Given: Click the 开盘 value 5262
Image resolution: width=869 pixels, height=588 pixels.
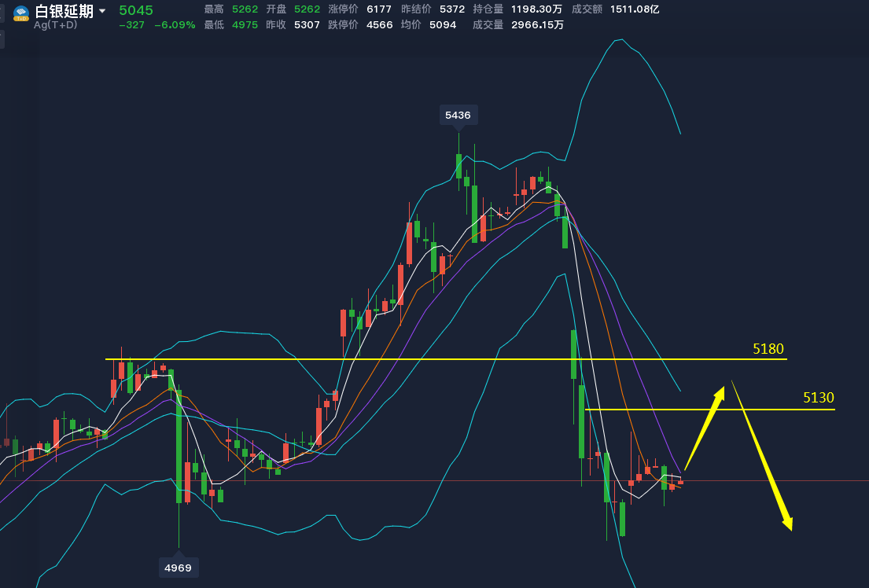Looking at the screenshot, I should coord(307,9).
